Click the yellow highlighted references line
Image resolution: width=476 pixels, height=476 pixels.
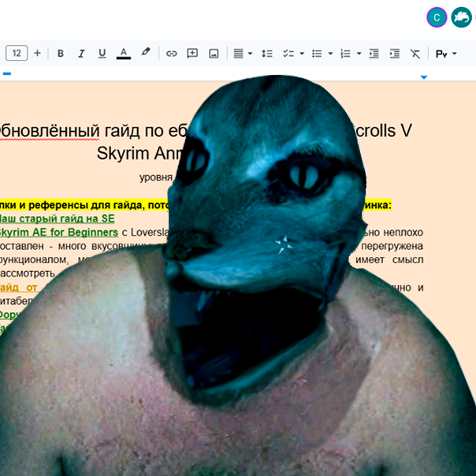[x=195, y=205]
